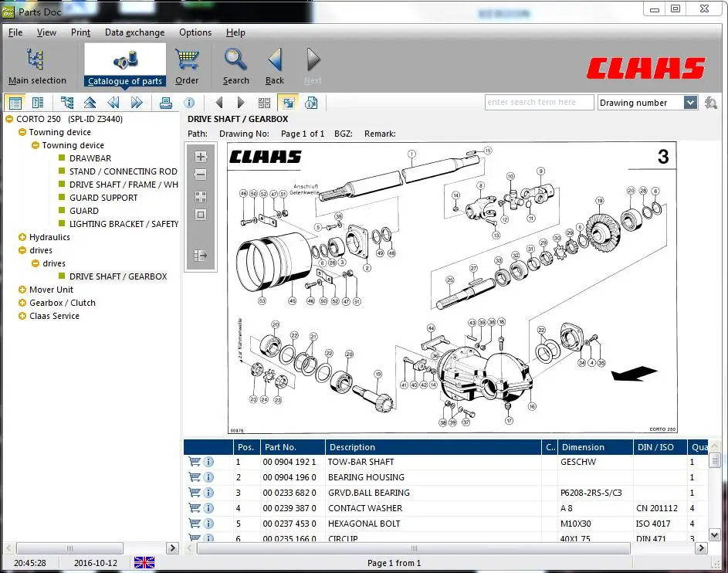Viewport: 728px width, 573px height.
Task: Collapse the top Towning device node
Action: [x=22, y=132]
